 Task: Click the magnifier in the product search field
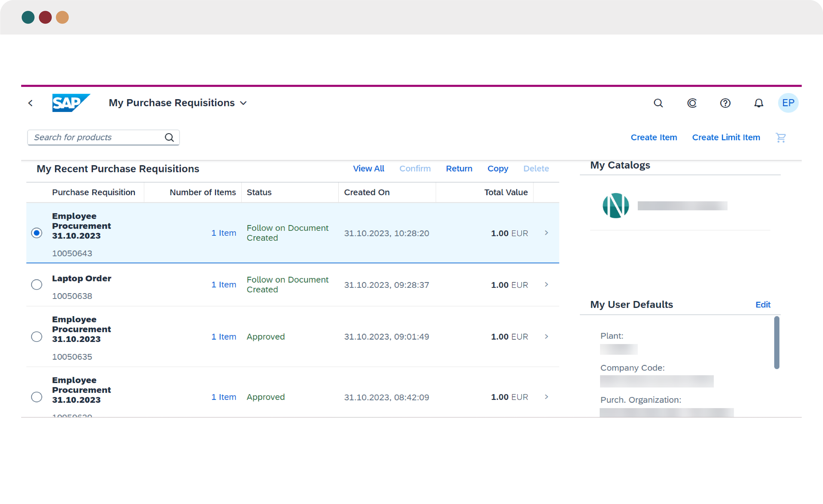pyautogui.click(x=169, y=137)
